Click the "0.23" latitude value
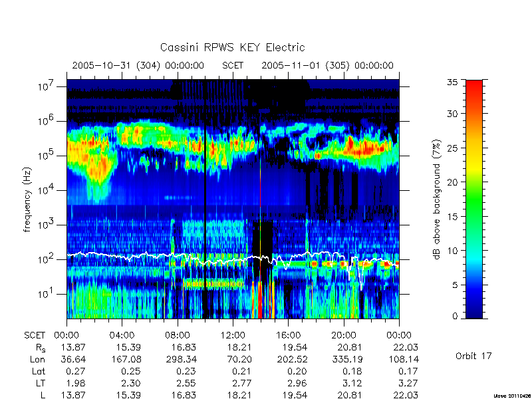This screenshot has width=532, height=399. (x=187, y=371)
